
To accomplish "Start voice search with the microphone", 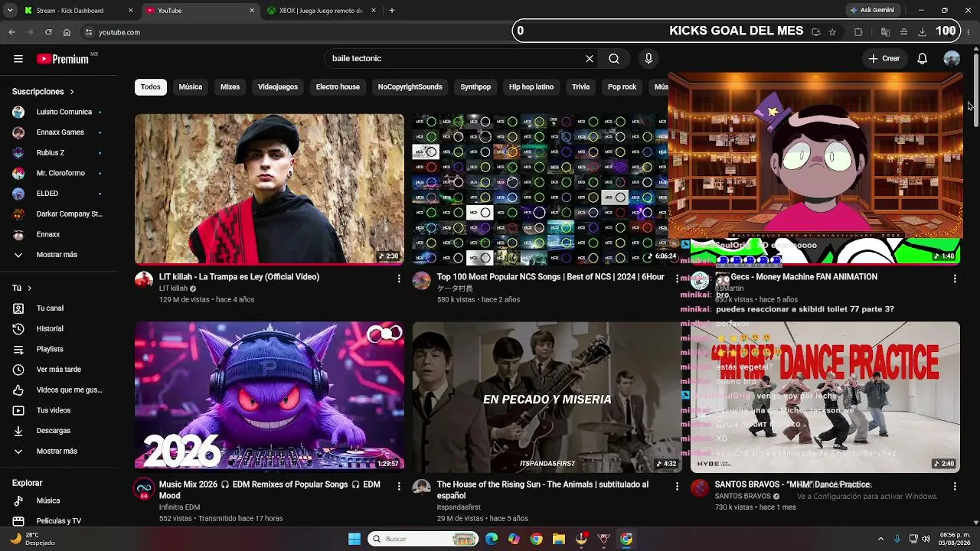I will pyautogui.click(x=648, y=59).
